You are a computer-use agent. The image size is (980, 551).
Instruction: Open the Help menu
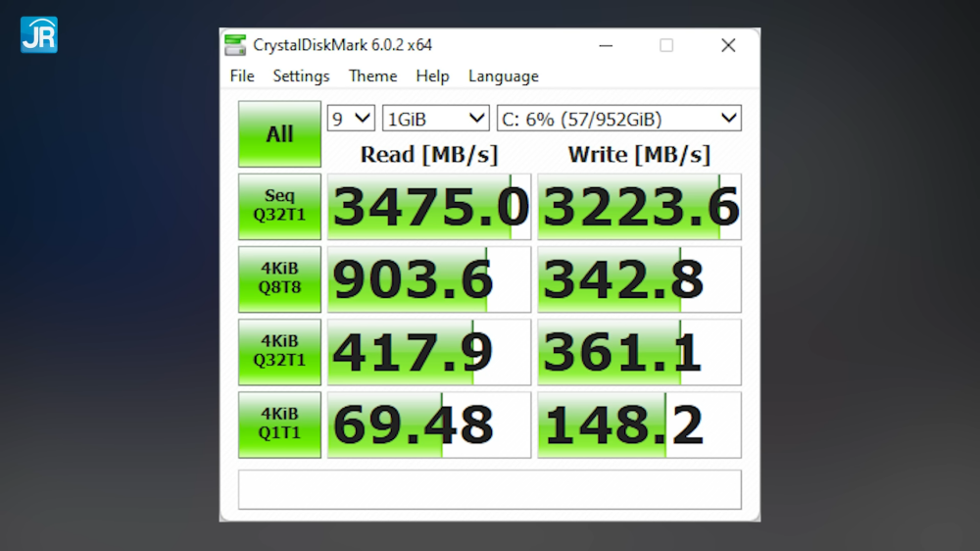(432, 76)
